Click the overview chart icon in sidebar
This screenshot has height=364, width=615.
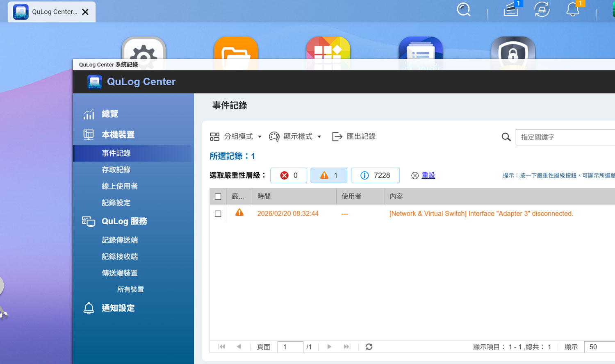point(89,114)
